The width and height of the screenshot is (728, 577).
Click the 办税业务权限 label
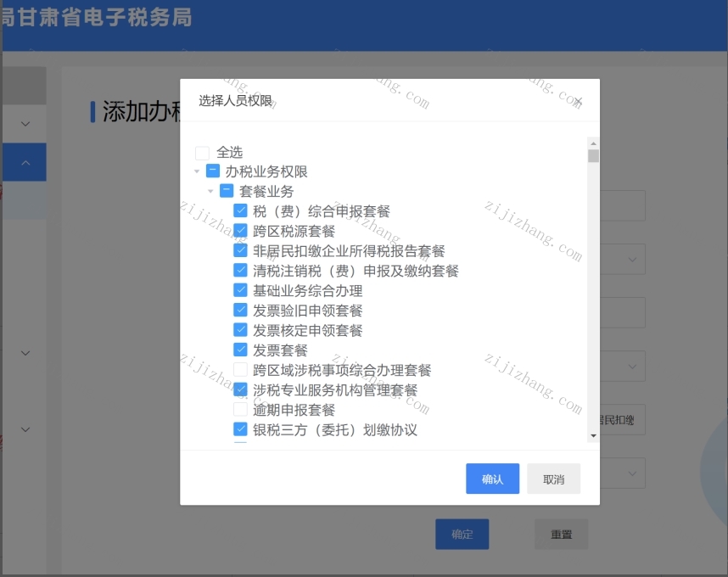click(266, 171)
